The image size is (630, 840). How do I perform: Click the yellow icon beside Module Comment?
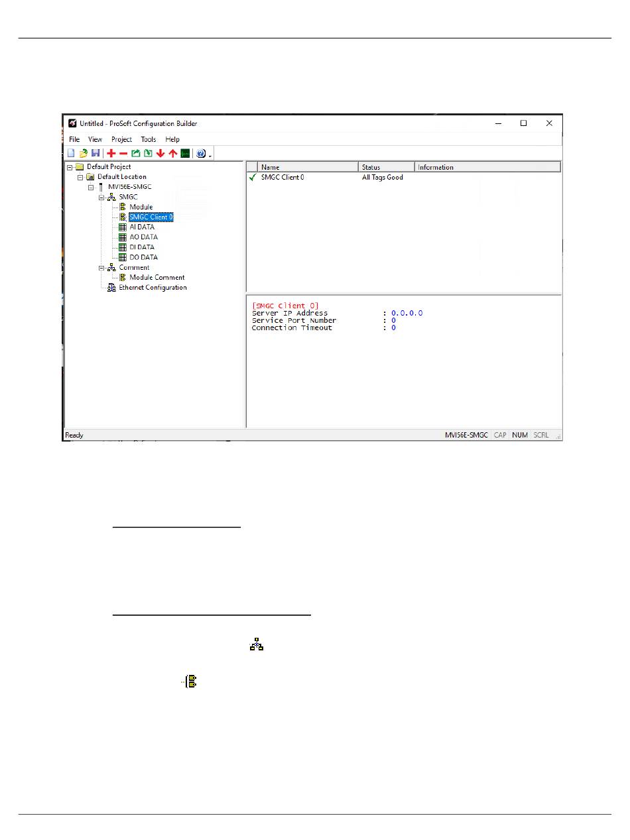click(x=123, y=278)
